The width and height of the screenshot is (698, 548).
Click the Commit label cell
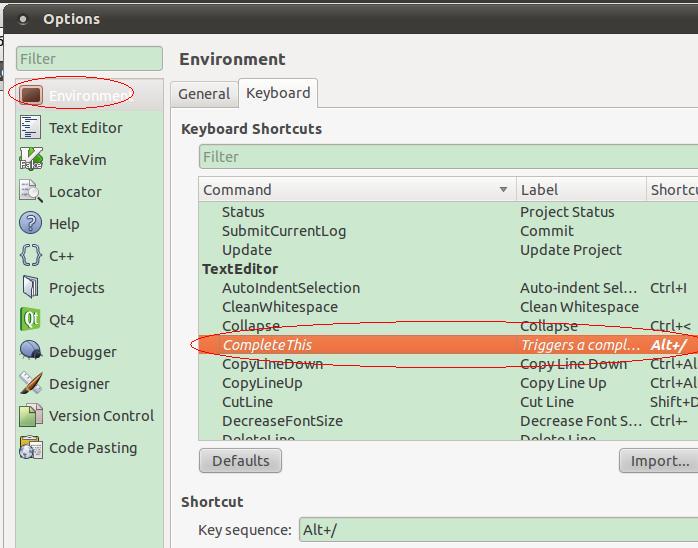pos(547,231)
